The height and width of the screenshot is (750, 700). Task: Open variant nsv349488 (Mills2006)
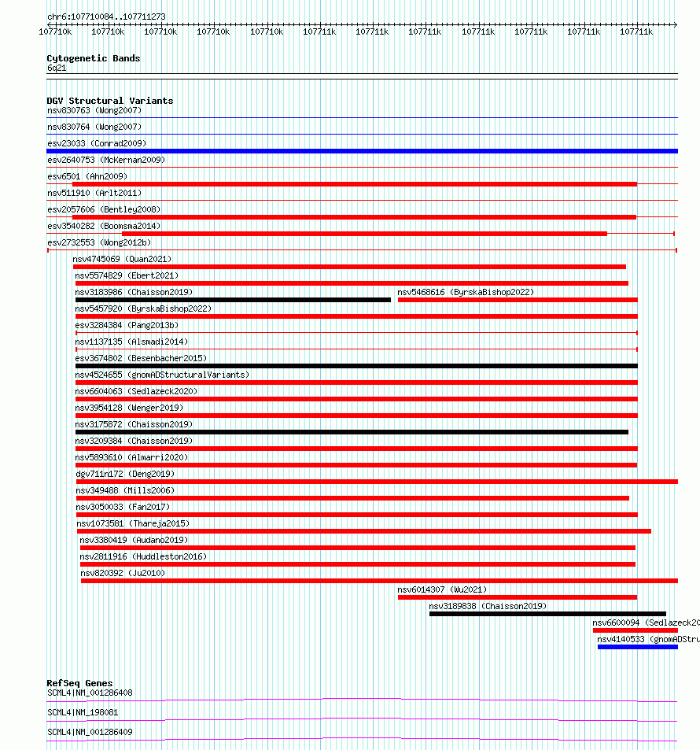125,491
